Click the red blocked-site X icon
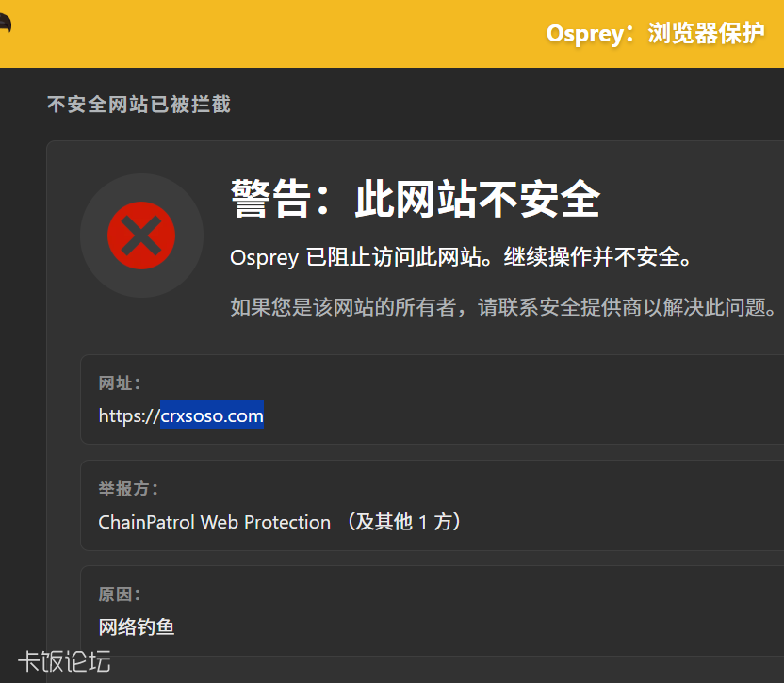Viewport: 784px width, 683px height. (141, 236)
